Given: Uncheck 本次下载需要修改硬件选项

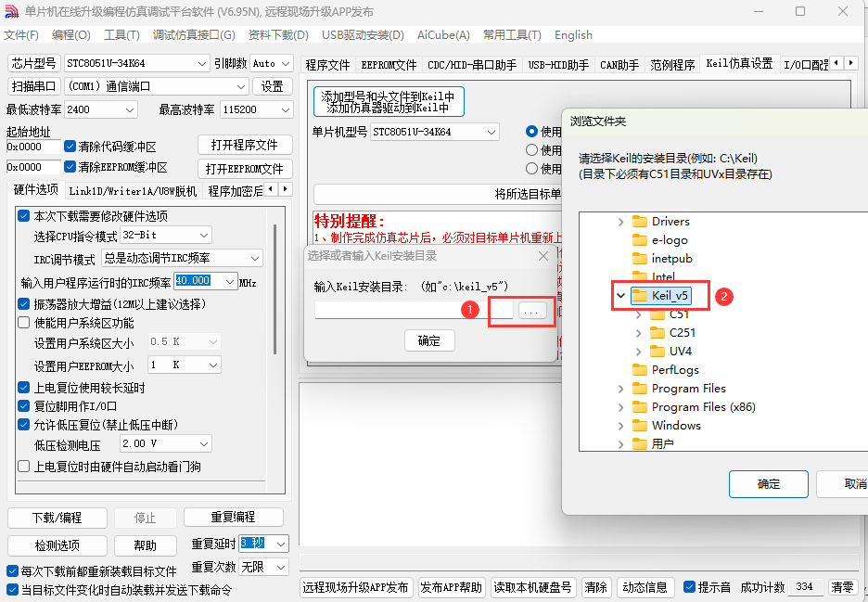Looking at the screenshot, I should tap(24, 215).
